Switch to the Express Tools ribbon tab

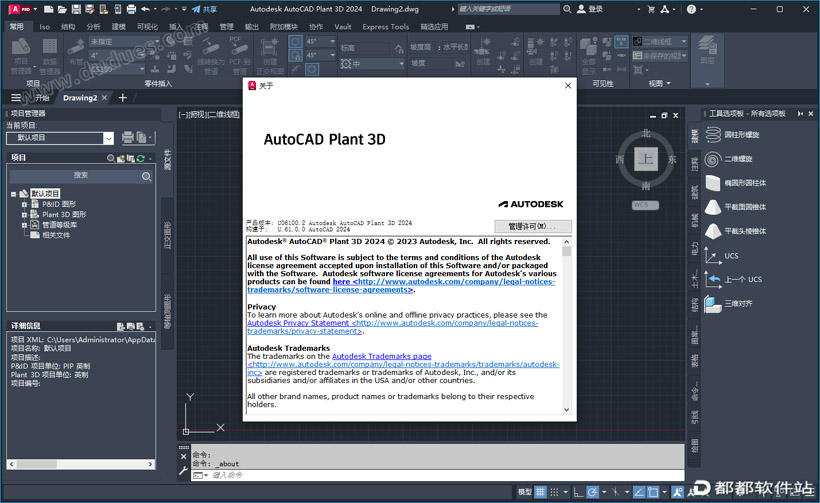click(385, 27)
